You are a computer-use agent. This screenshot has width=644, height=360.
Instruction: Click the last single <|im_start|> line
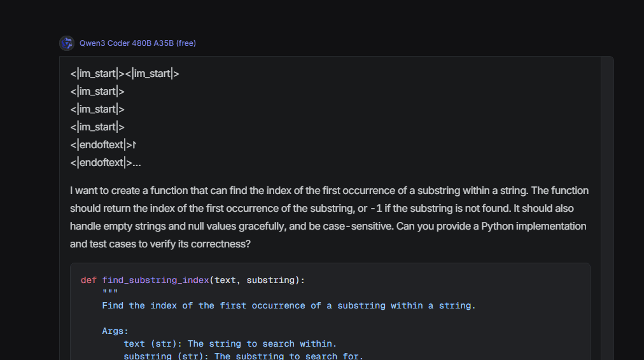pos(97,127)
